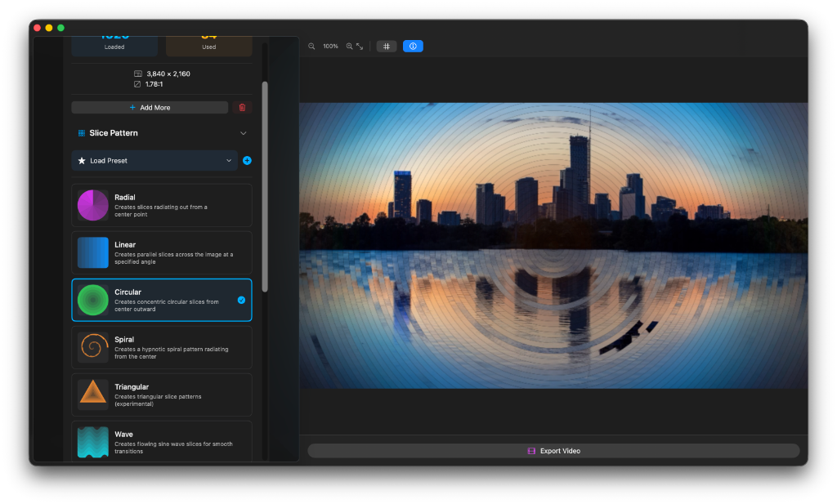This screenshot has width=837, height=504.
Task: Click the Export Video button
Action: (x=553, y=450)
